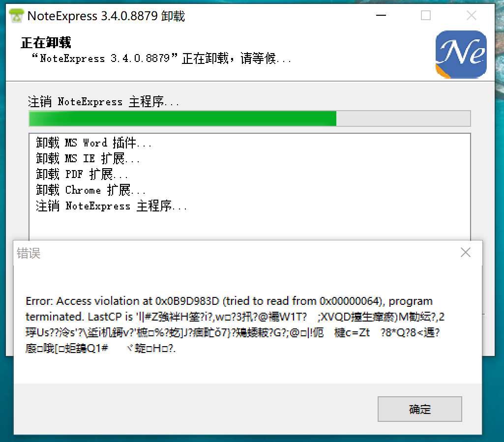Click the status label above the progress bar
This screenshot has width=504, height=442.
point(103,102)
